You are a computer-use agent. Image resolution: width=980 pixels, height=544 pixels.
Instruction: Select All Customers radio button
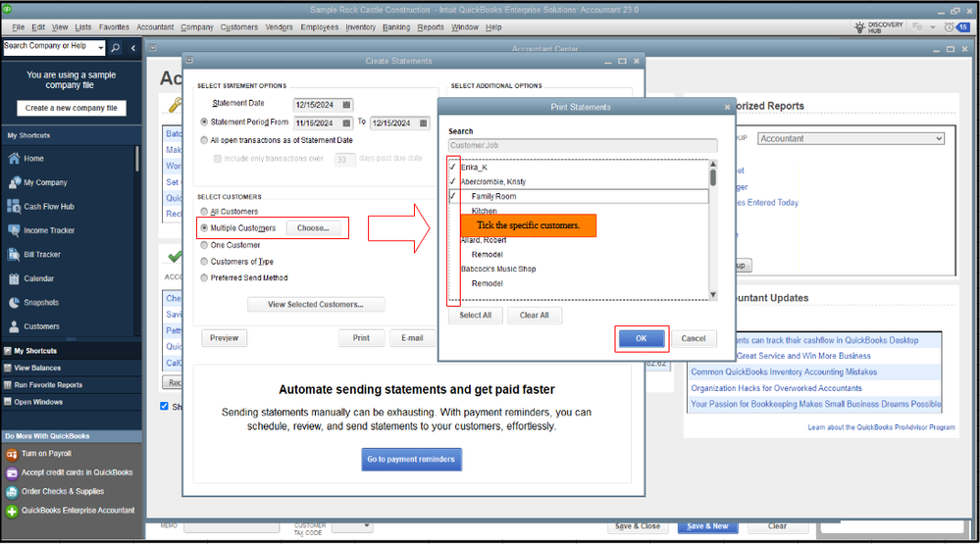[204, 212]
